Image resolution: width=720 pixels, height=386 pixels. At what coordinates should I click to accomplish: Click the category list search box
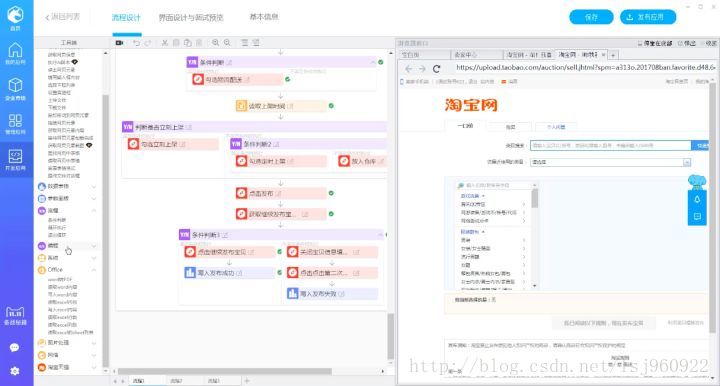pos(495,185)
